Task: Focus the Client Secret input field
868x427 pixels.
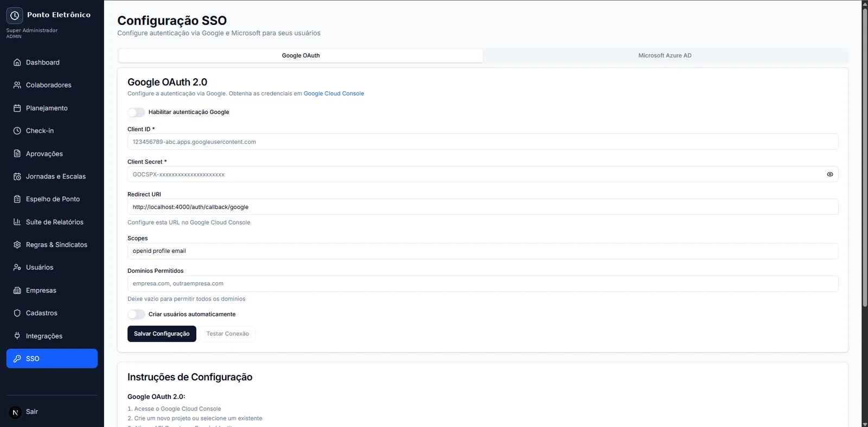Action: [483, 174]
